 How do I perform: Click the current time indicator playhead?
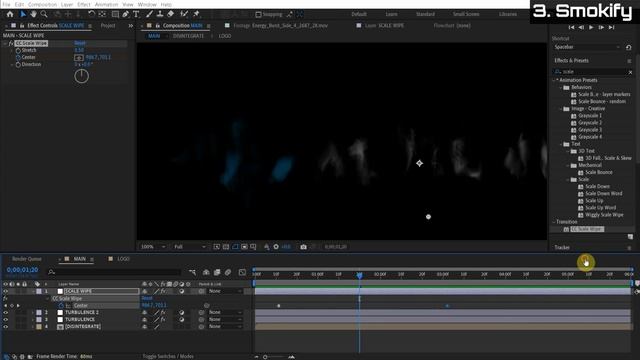(360, 276)
